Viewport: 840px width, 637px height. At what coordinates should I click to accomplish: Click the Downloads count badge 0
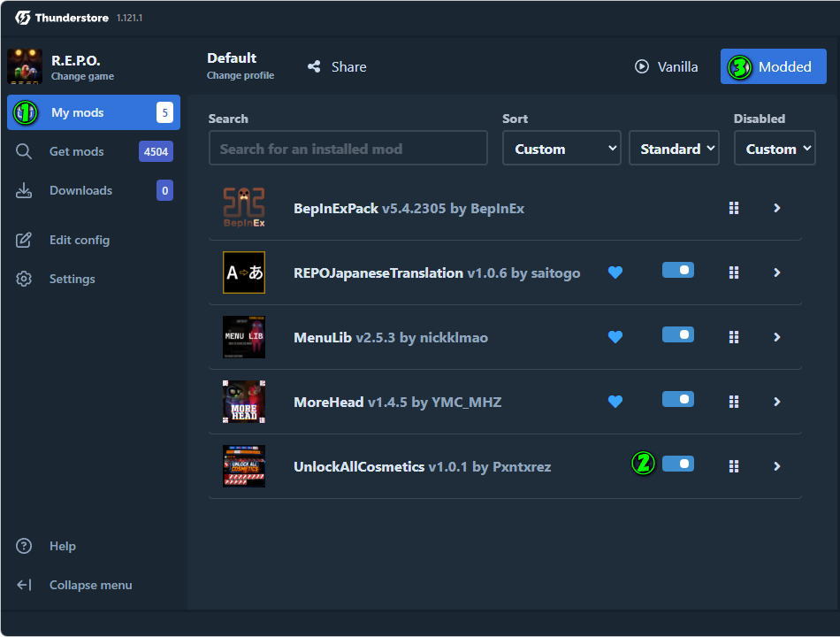pos(164,190)
